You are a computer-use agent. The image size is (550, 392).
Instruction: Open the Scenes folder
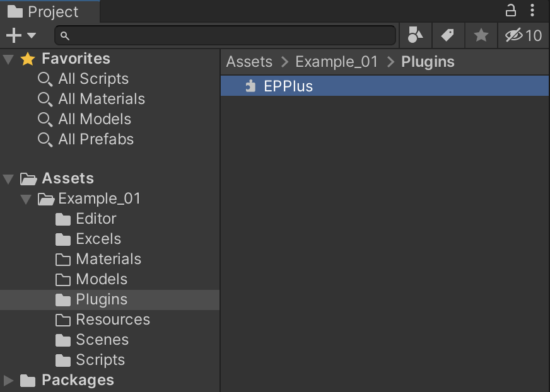102,340
